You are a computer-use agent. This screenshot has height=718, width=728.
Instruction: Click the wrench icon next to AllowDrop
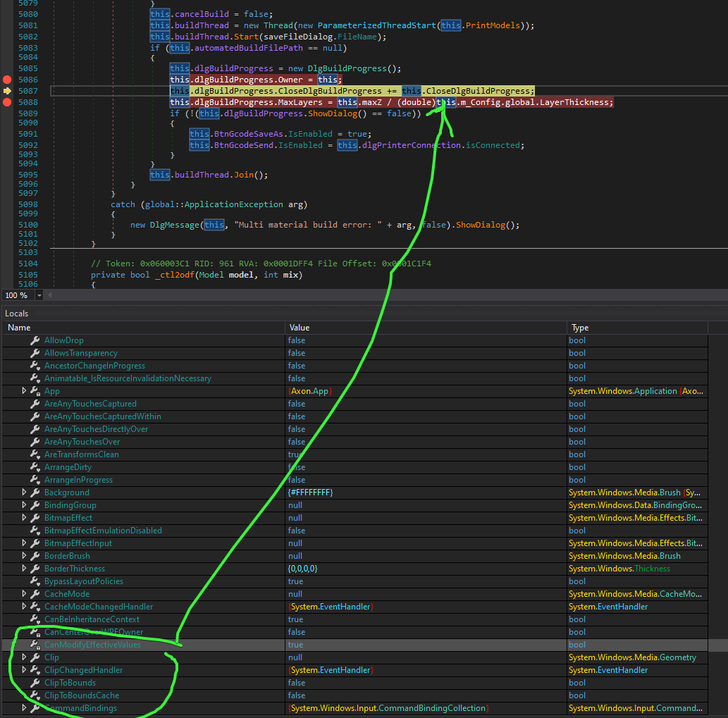[x=35, y=340]
